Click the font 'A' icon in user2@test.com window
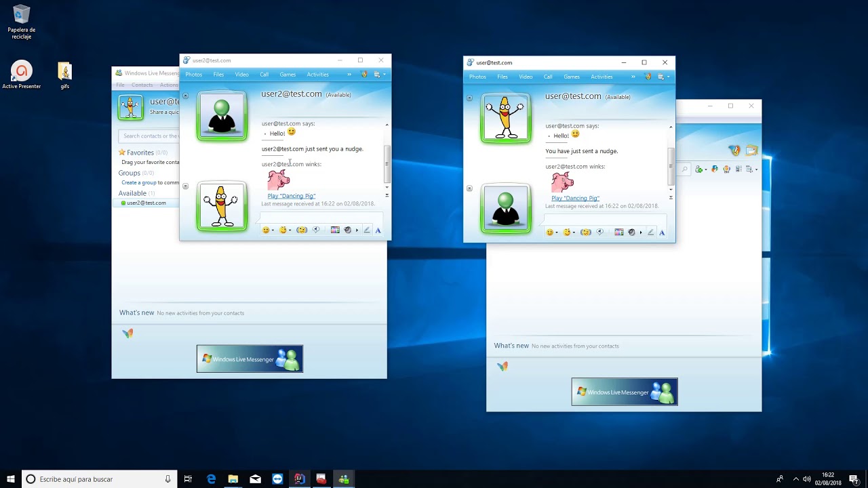Image resolution: width=868 pixels, height=488 pixels. pyautogui.click(x=378, y=230)
